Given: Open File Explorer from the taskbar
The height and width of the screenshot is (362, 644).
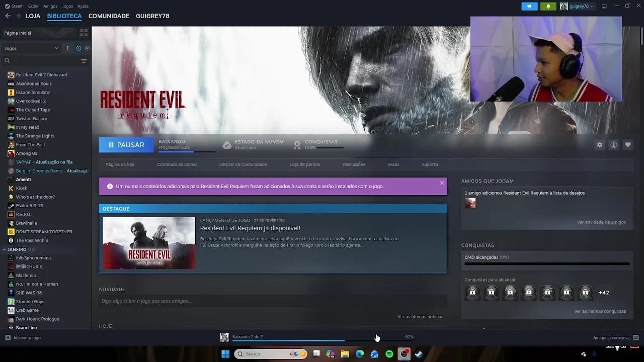Looking at the screenshot, I should (345, 354).
